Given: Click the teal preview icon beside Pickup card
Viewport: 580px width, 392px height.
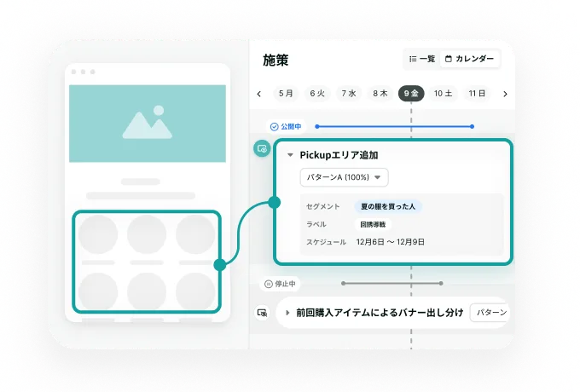Looking at the screenshot, I should coord(262,148).
